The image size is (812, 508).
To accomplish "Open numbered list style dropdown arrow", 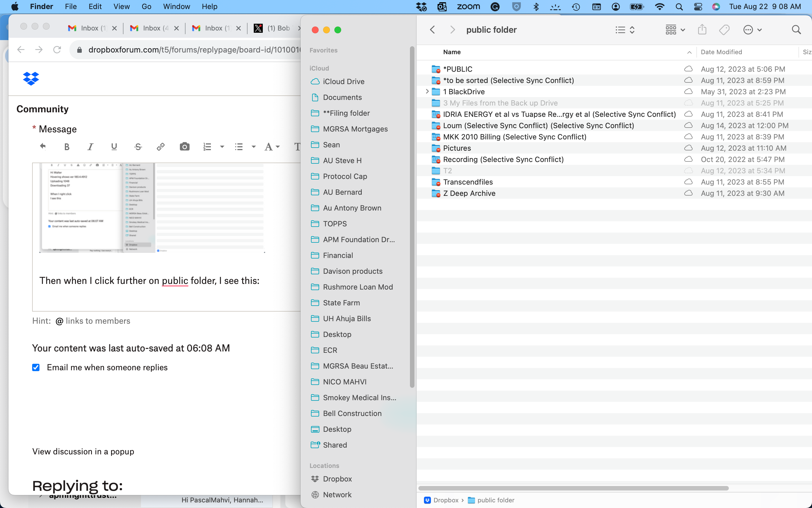I will pos(222,147).
